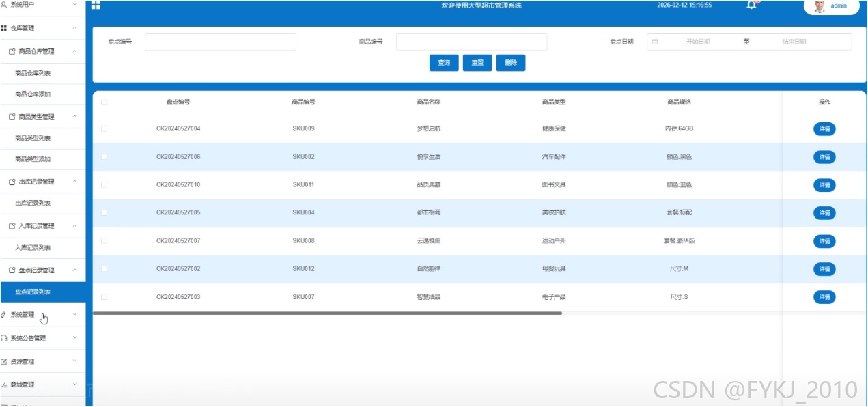Click the 开始日期 start date field
The image size is (868, 407).
pyautogui.click(x=698, y=42)
